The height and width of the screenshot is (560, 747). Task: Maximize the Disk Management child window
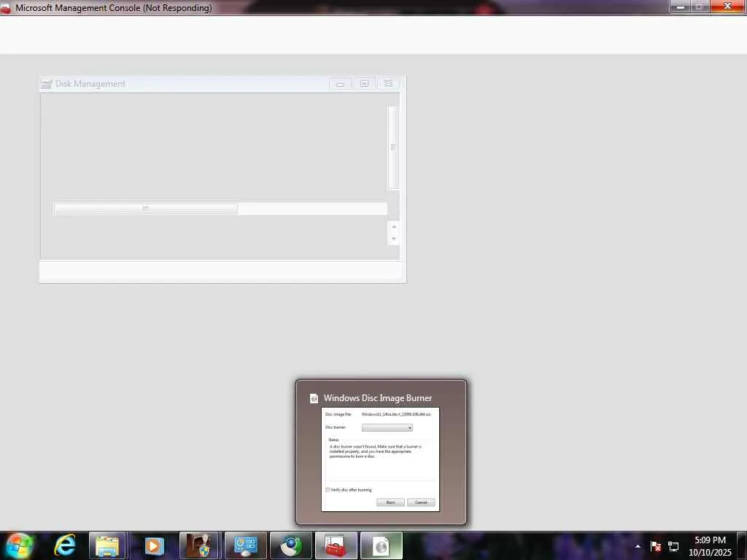point(364,84)
